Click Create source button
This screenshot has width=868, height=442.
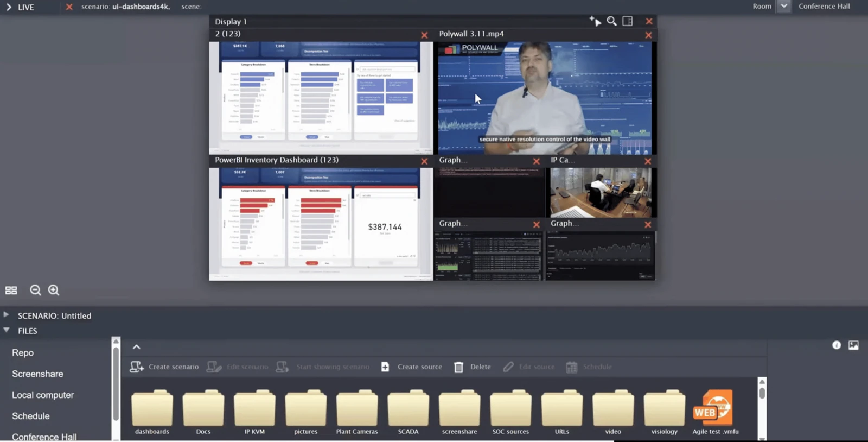pyautogui.click(x=412, y=367)
